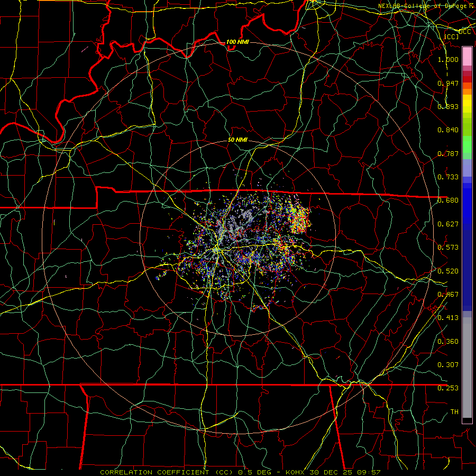Pick the gray segment of the color bar
The height and width of the screenshot is (476, 476).
click(467, 368)
